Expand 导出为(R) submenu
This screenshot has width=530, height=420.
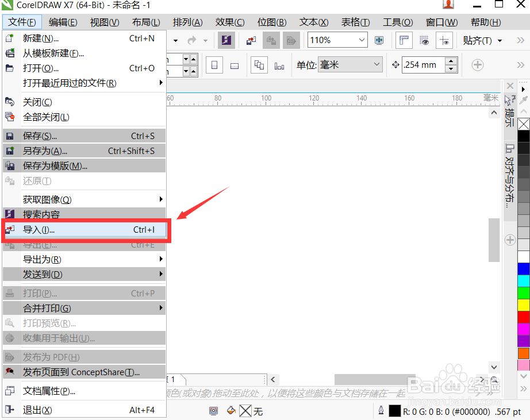click(84, 260)
